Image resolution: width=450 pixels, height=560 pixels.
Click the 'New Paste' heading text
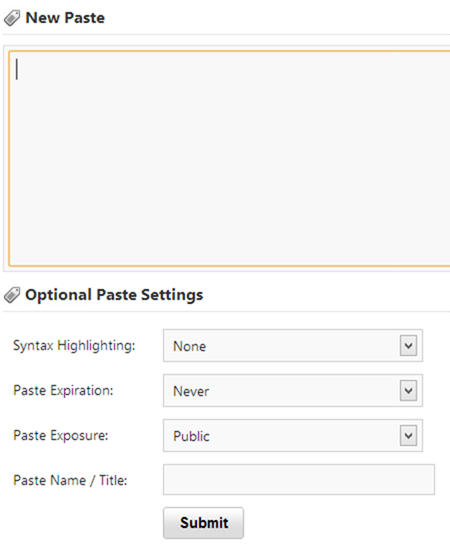click(x=65, y=18)
